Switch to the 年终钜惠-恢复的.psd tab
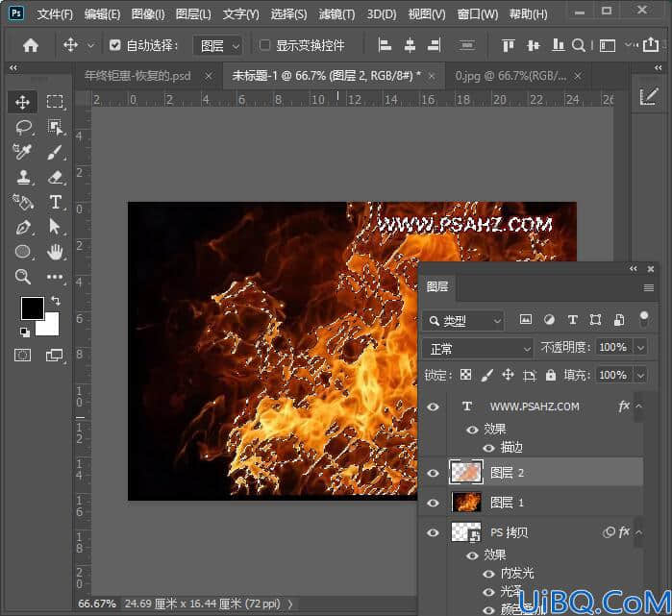 137,76
